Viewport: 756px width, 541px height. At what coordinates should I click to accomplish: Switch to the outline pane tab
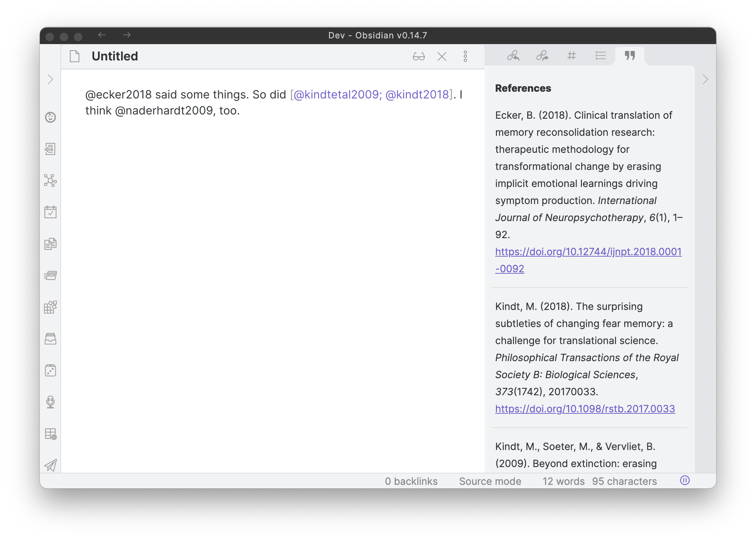(x=600, y=55)
